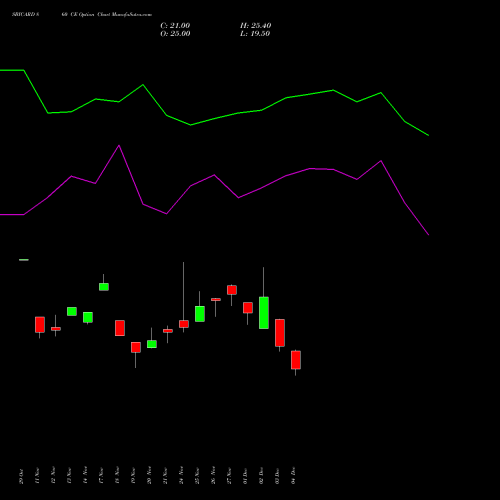Click the red candle body for 18 Nov
This screenshot has width=500, height=500.
tap(120, 328)
